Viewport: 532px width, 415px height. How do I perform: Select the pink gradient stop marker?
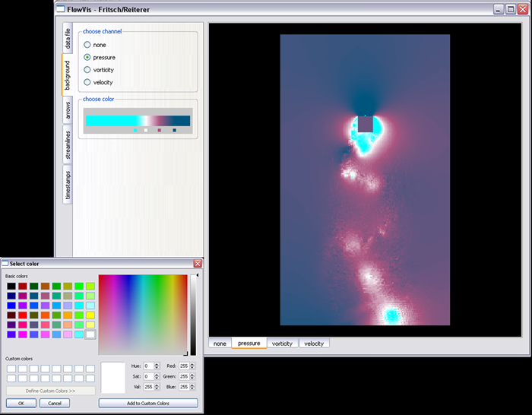(159, 131)
